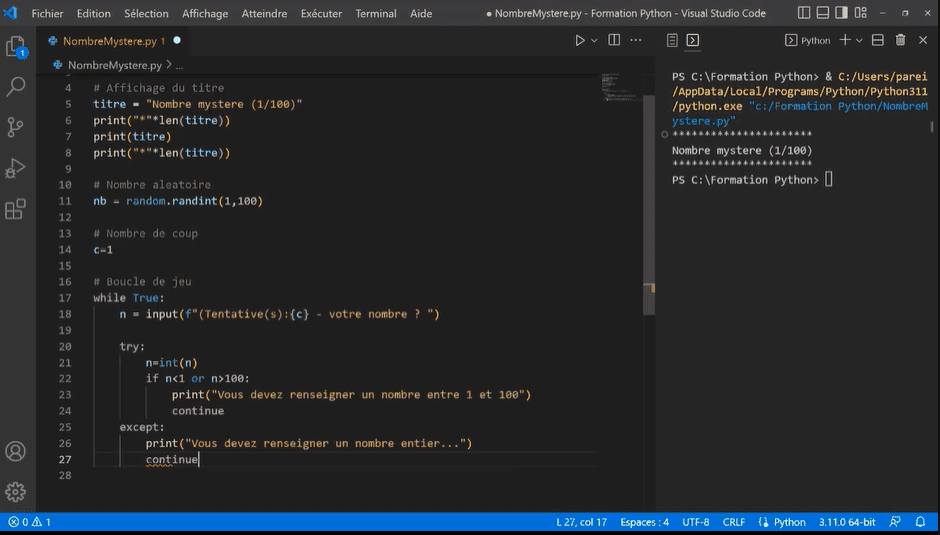The image size is (940, 535).
Task: Run the Python file with play button
Action: (x=580, y=40)
